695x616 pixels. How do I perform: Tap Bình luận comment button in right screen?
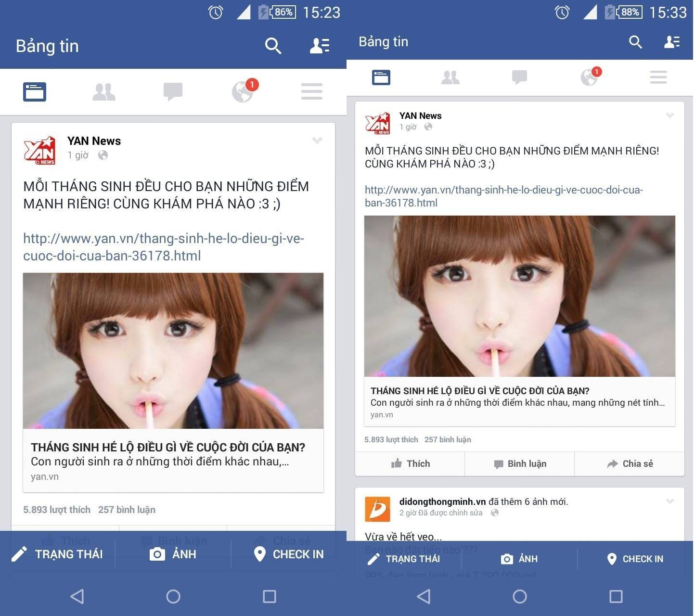pos(520,463)
